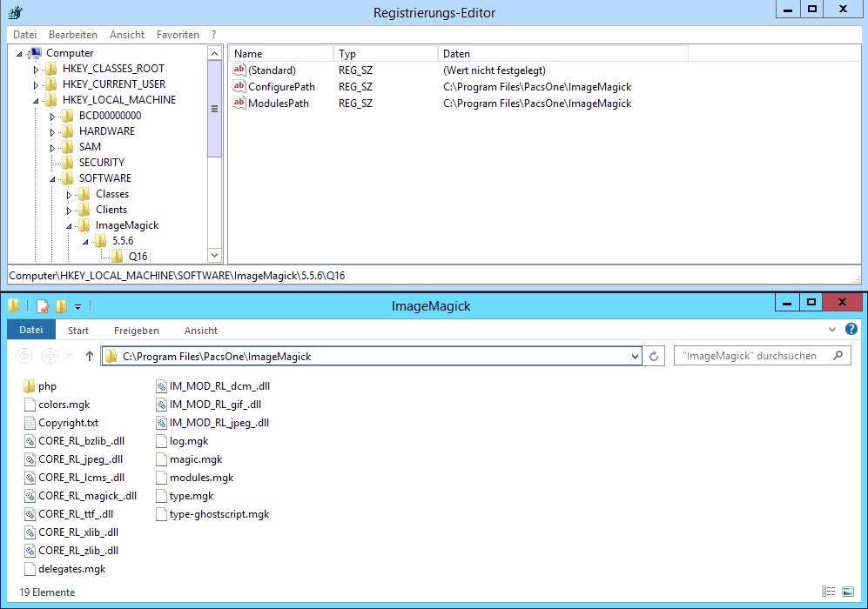Viewport: 868px width, 609px height.
Task: Go up one folder level
Action: [x=90, y=356]
